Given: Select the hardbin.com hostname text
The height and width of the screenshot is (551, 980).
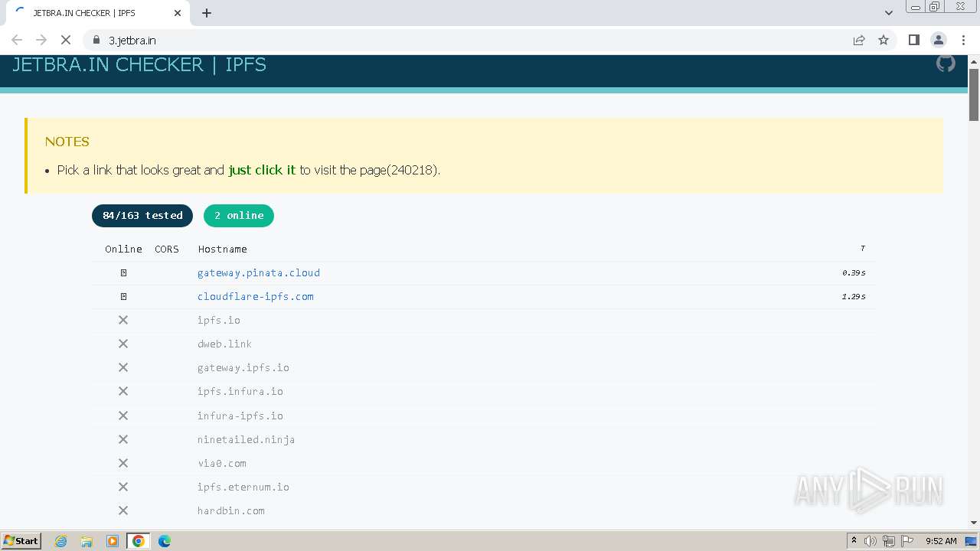Looking at the screenshot, I should [231, 510].
